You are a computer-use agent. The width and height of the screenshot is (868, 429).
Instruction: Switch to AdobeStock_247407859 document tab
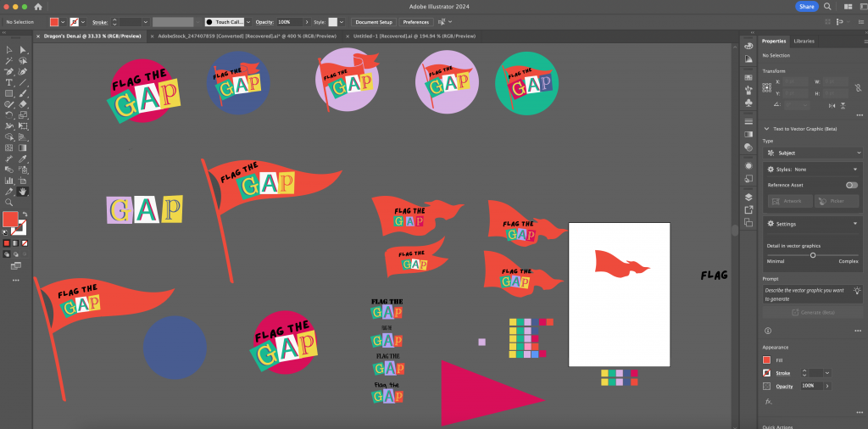click(x=247, y=36)
